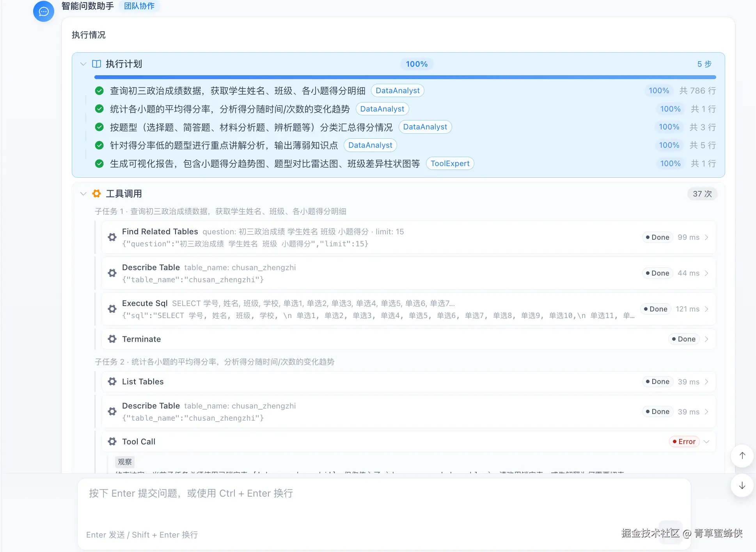Click green check on 按题型 分类汇总 step

(99, 127)
